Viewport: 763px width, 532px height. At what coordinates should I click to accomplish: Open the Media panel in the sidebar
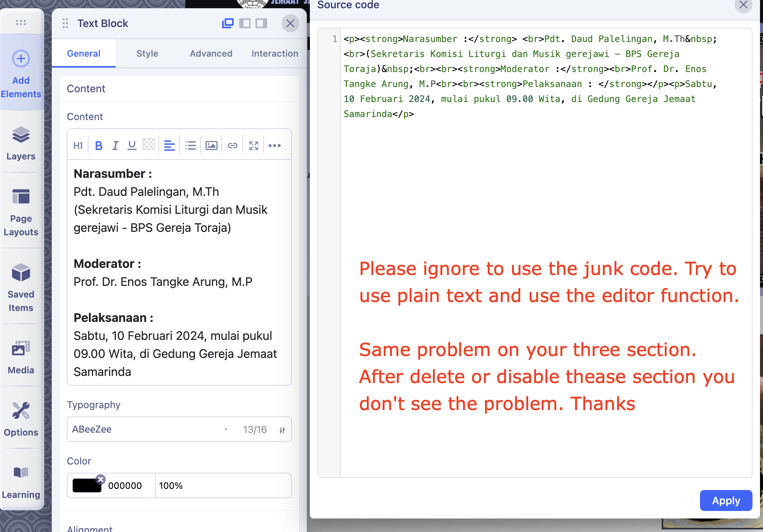coord(21,355)
